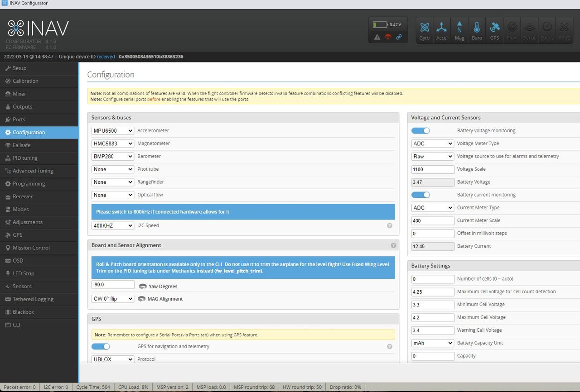Open the voltage source Raw dropdown
This screenshot has height=392, width=580.
tap(433, 156)
